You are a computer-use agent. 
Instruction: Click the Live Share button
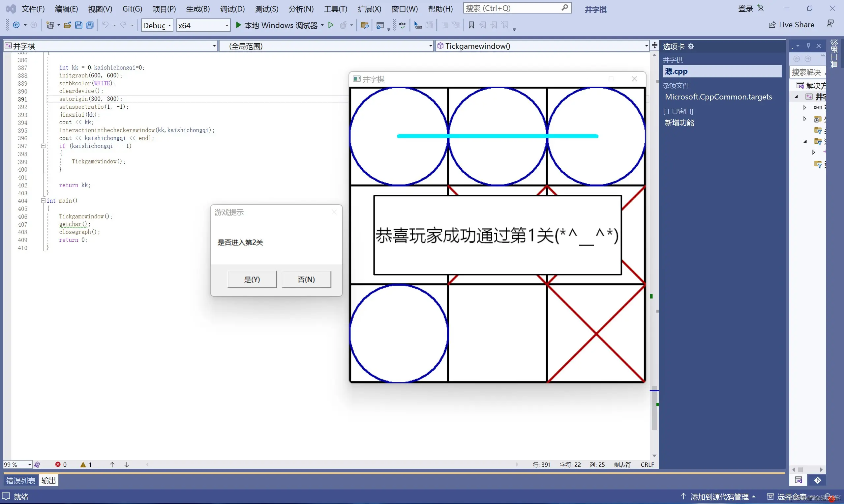(x=791, y=25)
